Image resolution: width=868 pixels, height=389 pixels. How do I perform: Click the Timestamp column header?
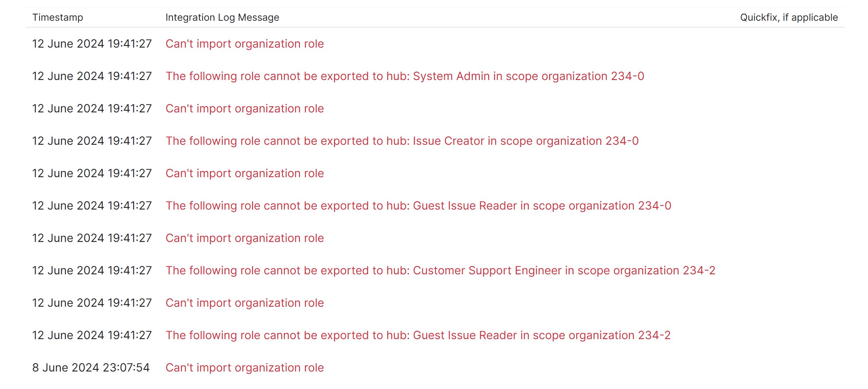[x=58, y=17]
